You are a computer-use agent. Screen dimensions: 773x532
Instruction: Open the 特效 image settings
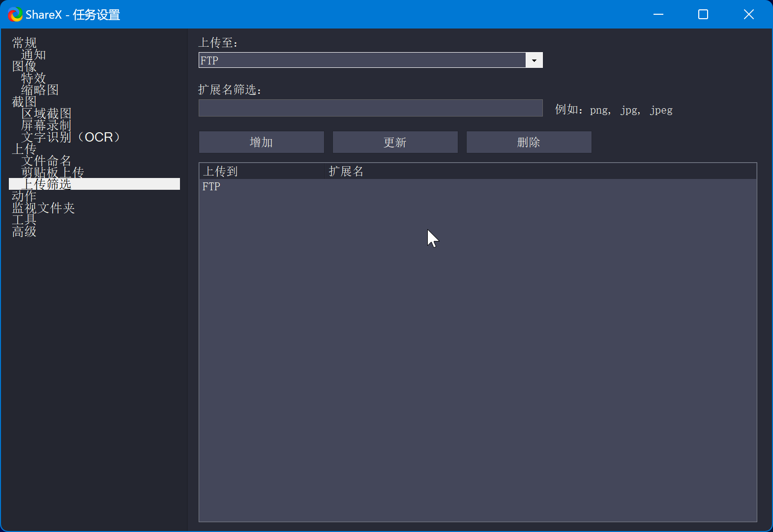pos(33,78)
